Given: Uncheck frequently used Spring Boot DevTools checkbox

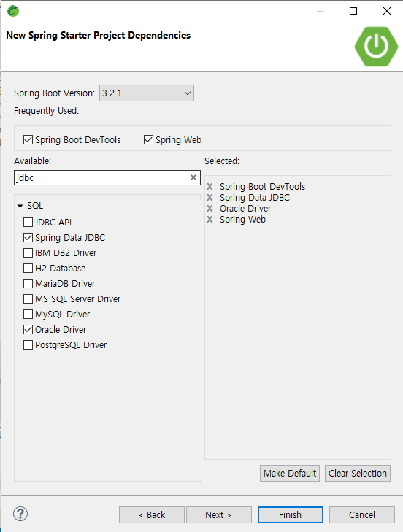Looking at the screenshot, I should (x=28, y=140).
